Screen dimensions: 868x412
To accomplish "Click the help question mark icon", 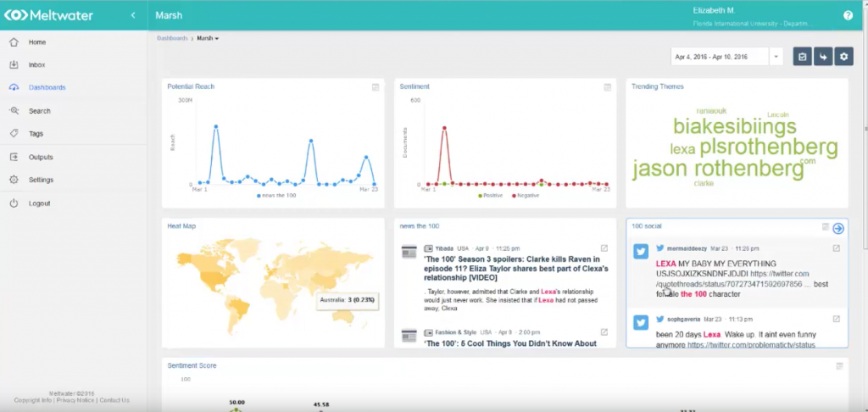I will click(848, 15).
